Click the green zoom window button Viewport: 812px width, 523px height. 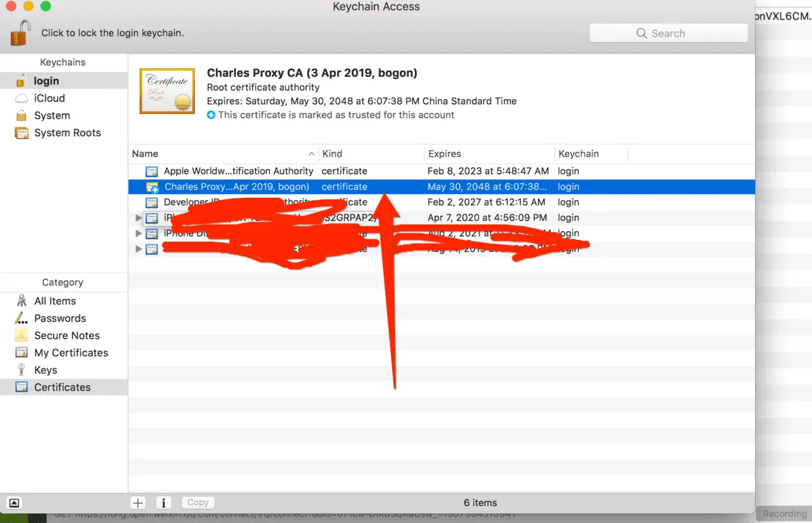(45, 7)
